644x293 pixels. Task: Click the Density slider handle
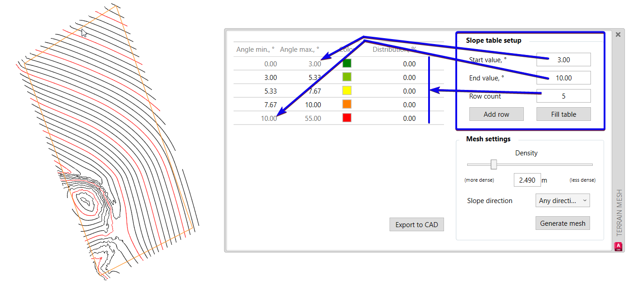(493, 164)
